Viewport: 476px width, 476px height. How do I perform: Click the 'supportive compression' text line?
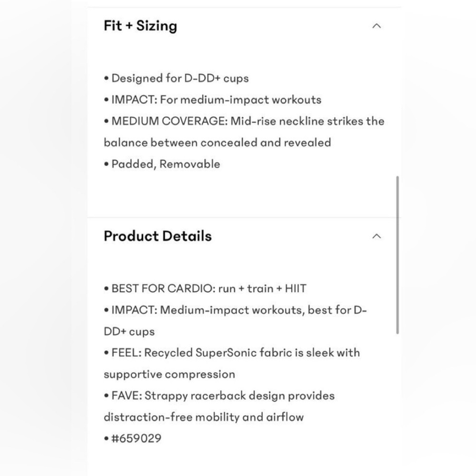[169, 374]
